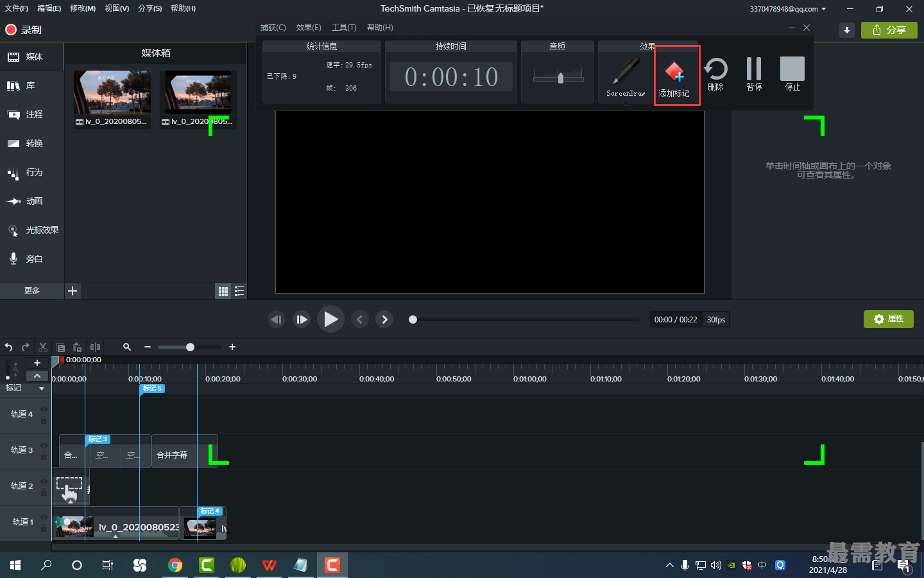Click the timeline zoom slider handle

tap(190, 347)
